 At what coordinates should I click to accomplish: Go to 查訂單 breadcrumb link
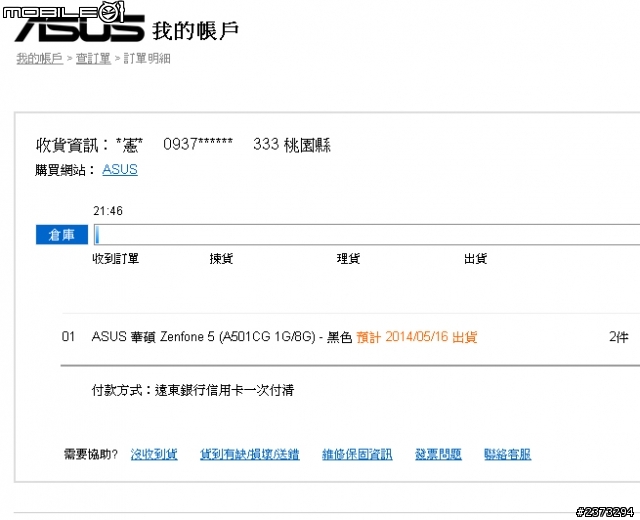click(x=93, y=58)
